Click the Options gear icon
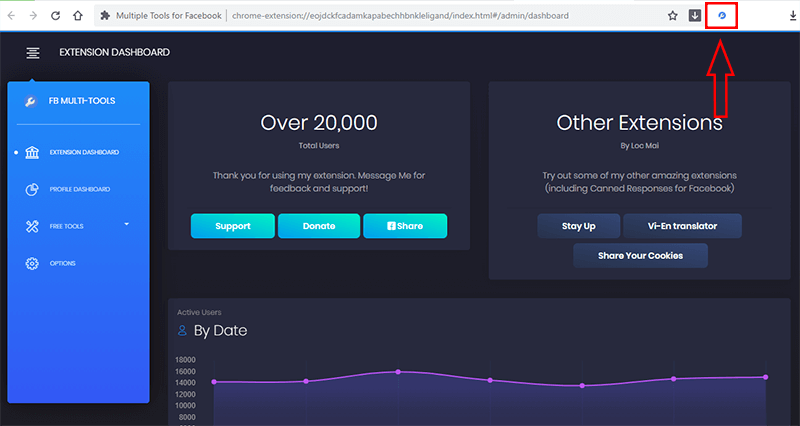This screenshot has height=426, width=800. click(x=32, y=263)
